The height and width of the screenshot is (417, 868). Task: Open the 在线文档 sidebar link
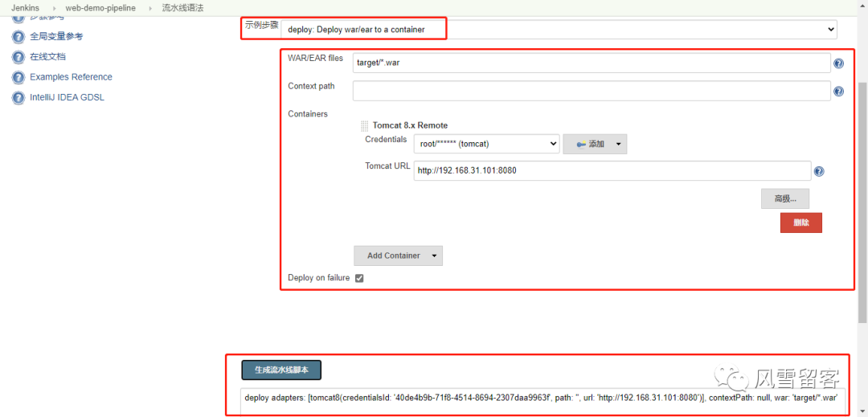pyautogui.click(x=47, y=56)
